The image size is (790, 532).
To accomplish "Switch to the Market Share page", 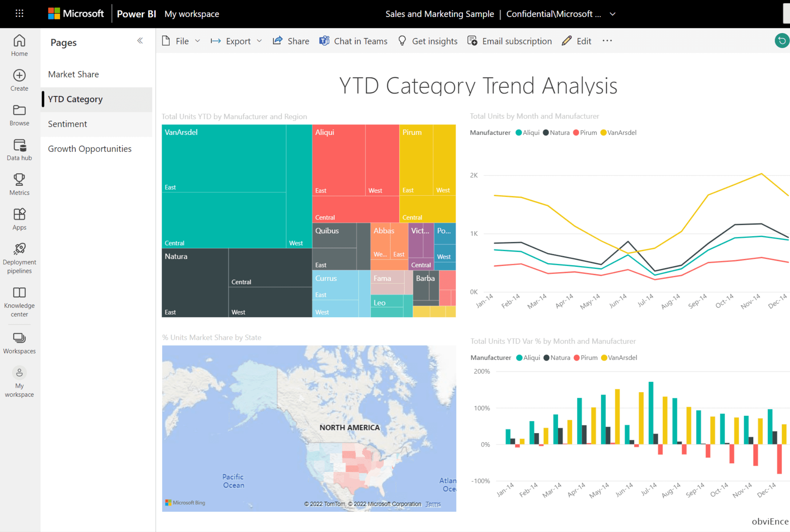I will click(73, 74).
